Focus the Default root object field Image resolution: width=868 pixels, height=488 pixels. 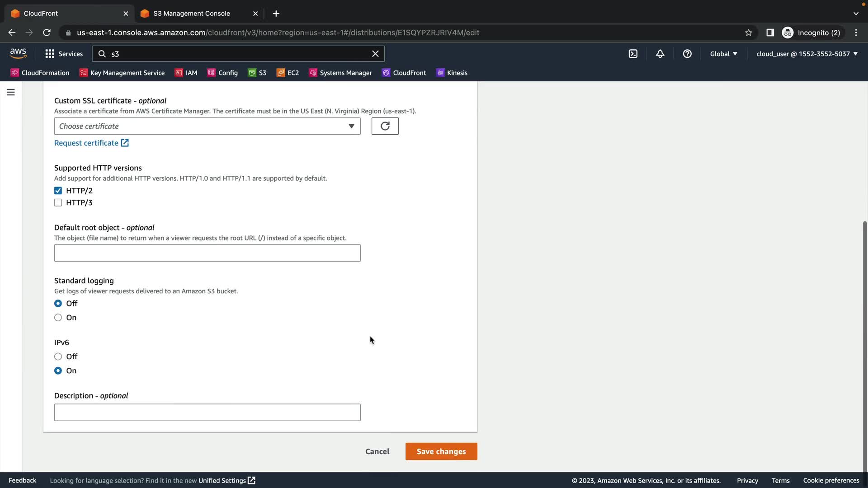207,253
